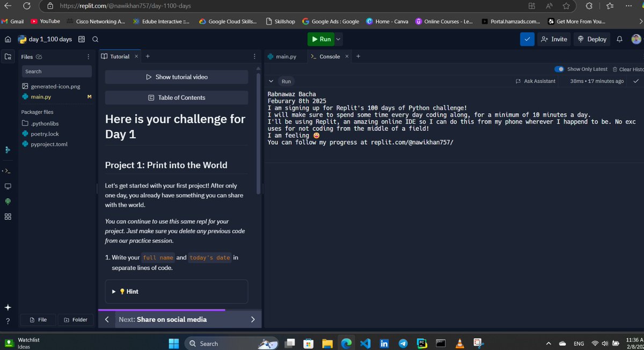Select generated-icon.png in file tree
Screen dimensions: 644x350
50,86
